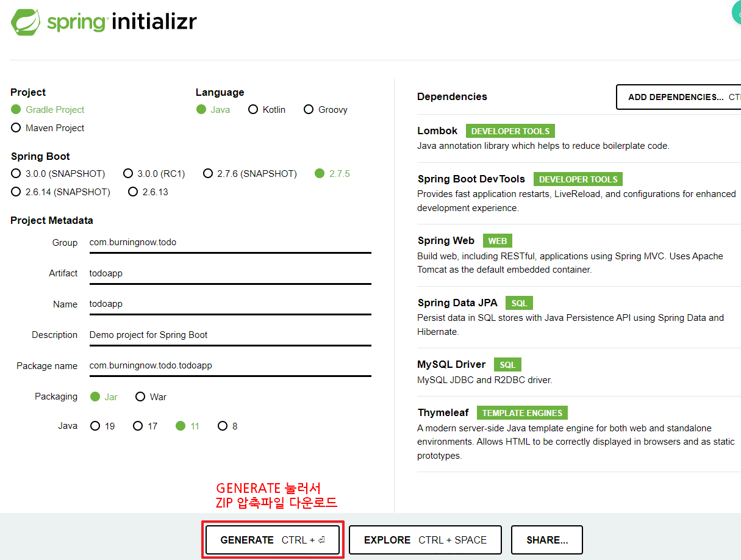Viewport: 741px width, 560px height.
Task: Focus the Artifact input field
Action: (230, 273)
